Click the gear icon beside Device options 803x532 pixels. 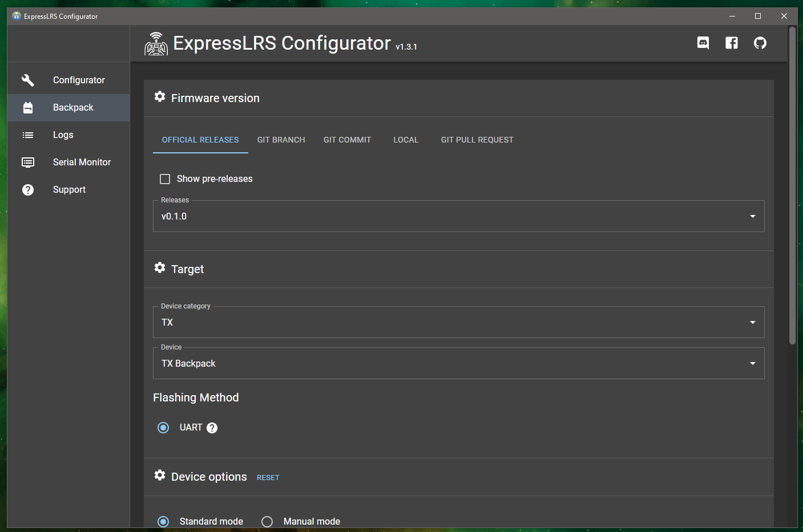pyautogui.click(x=160, y=476)
